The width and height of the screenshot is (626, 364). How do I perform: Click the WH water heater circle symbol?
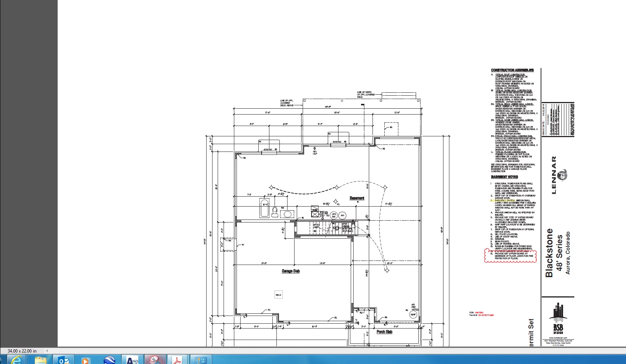[342, 215]
